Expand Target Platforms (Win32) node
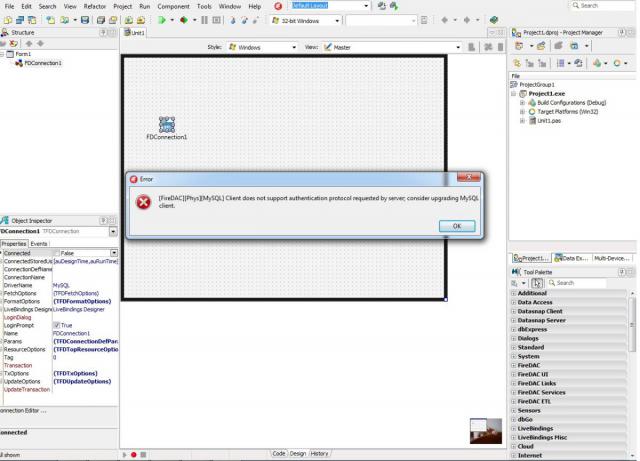This screenshot has width=640, height=461. tap(522, 111)
